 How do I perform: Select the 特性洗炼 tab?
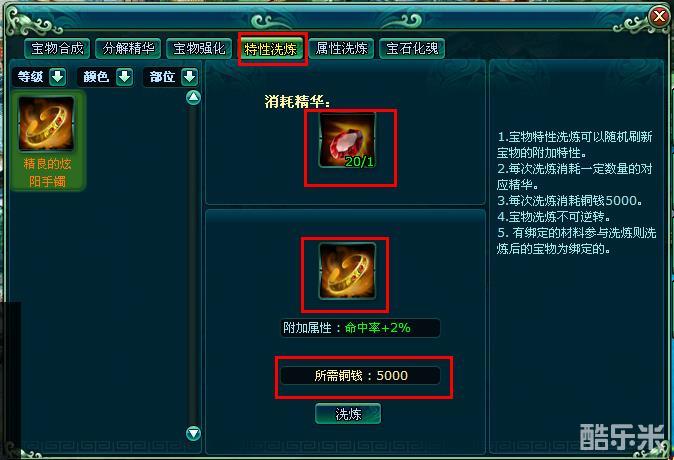point(270,49)
